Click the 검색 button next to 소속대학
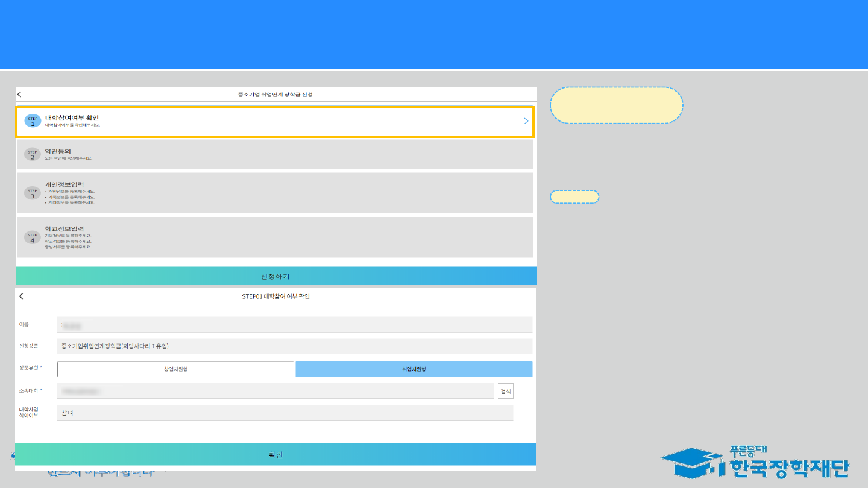 pyautogui.click(x=505, y=391)
